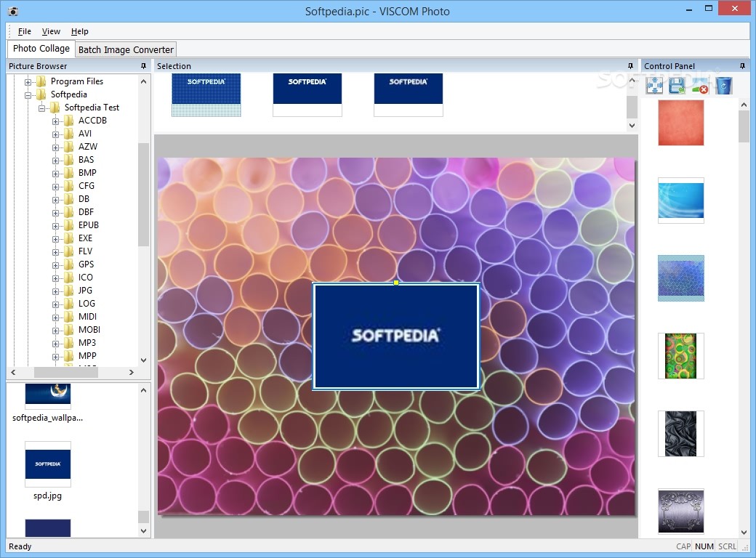Image resolution: width=756 pixels, height=558 pixels.
Task: Open the View menu
Action: click(x=51, y=31)
